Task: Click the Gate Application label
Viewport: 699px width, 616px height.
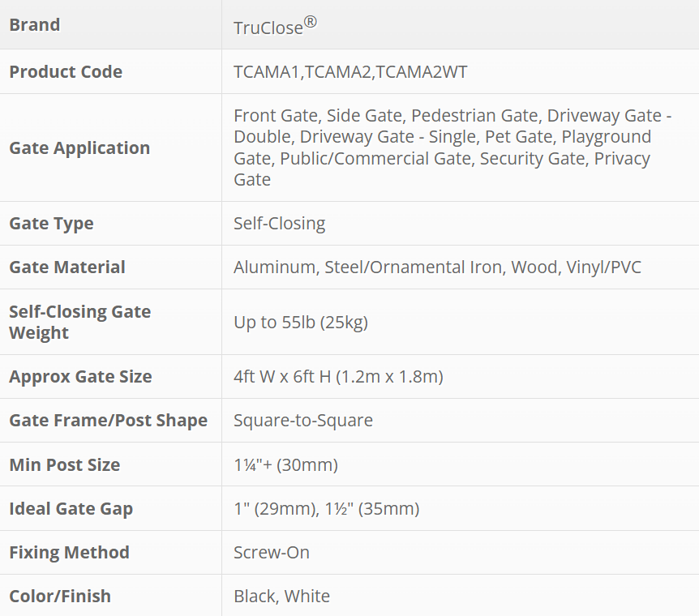Action: (79, 148)
